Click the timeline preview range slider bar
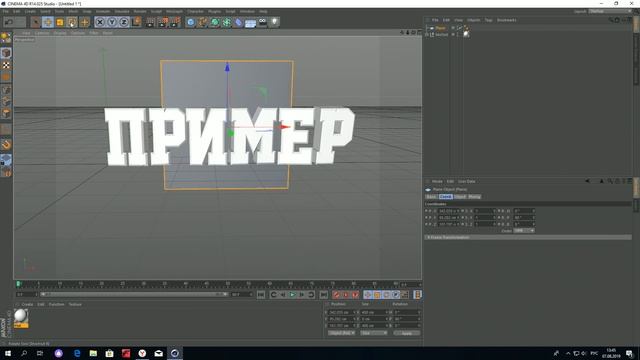This screenshot has height=360, width=640. [x=133, y=294]
